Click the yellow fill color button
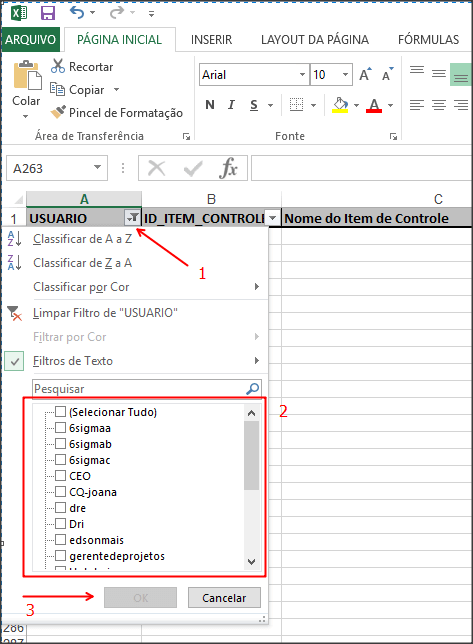This screenshot has height=644, width=473. (340, 105)
